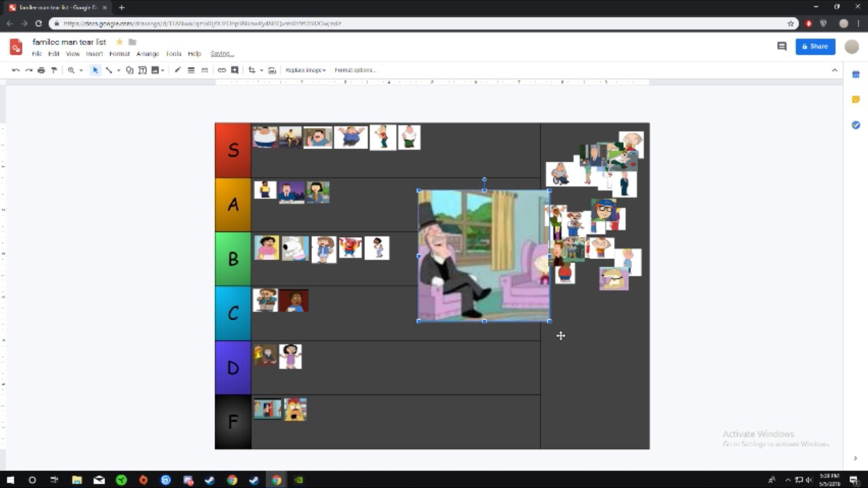868x488 pixels.
Task: Star the familee man tear list document
Action: click(x=119, y=42)
